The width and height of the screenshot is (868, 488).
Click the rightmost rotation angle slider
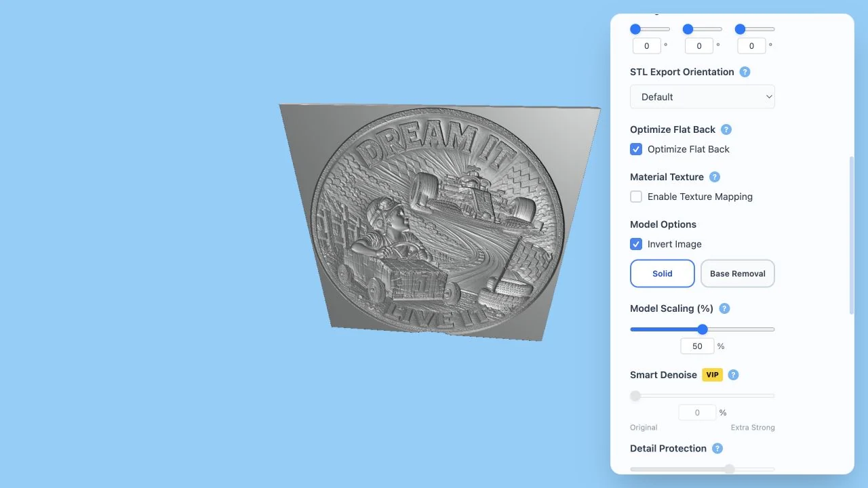[755, 29]
